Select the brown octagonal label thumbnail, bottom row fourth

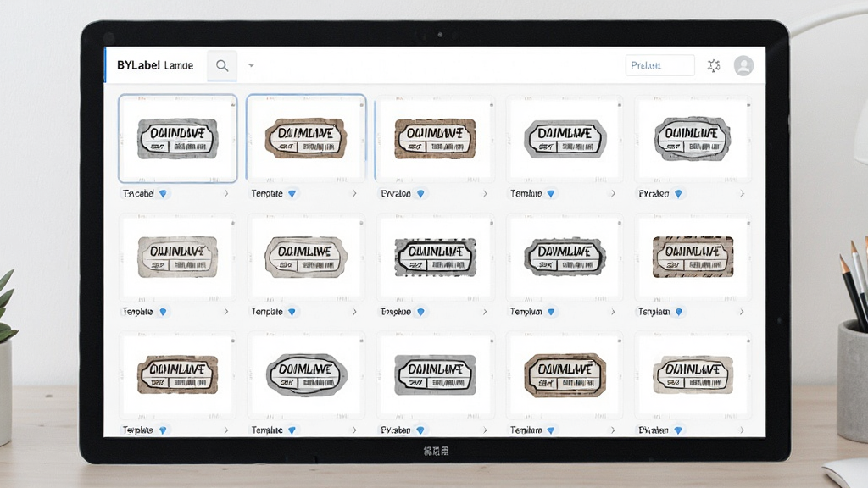click(565, 375)
